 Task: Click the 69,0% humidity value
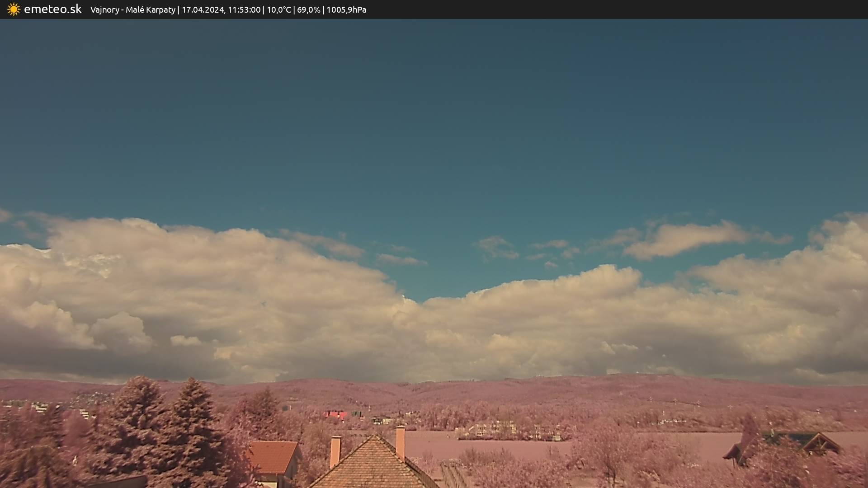(308, 10)
